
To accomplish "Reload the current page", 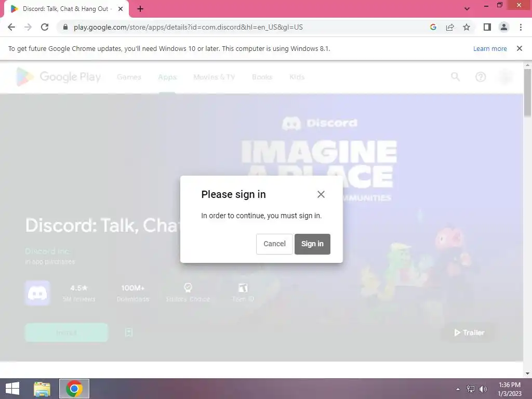I will click(x=45, y=27).
